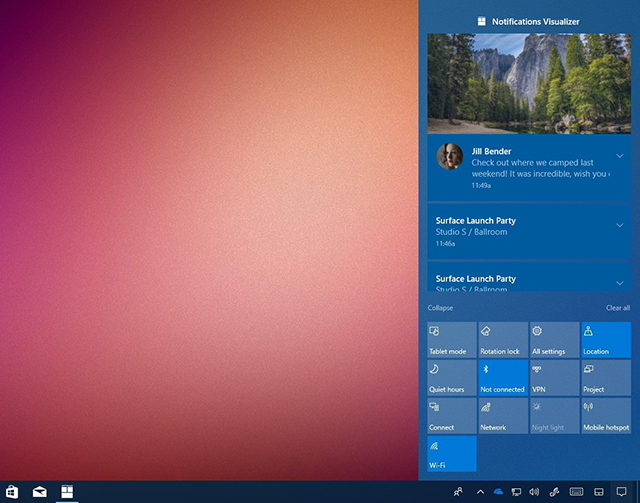Clear all notifications
This screenshot has height=503, width=640.
(618, 308)
